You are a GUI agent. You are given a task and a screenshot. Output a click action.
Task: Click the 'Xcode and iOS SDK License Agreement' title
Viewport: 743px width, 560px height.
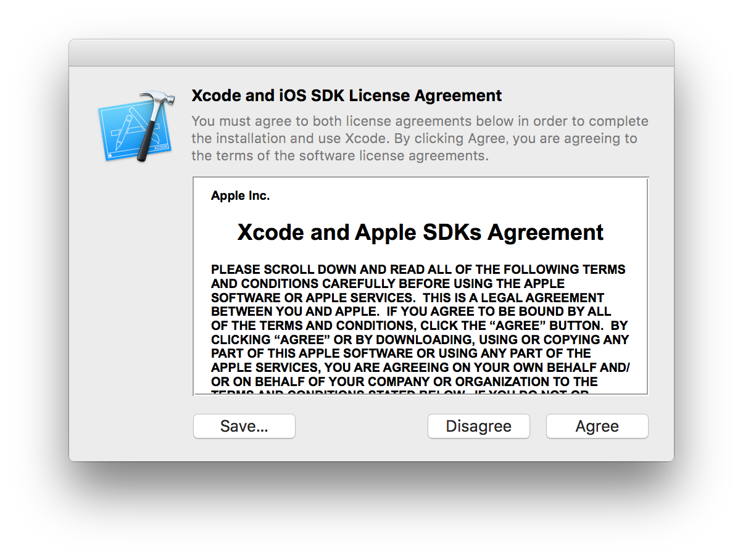(x=347, y=96)
